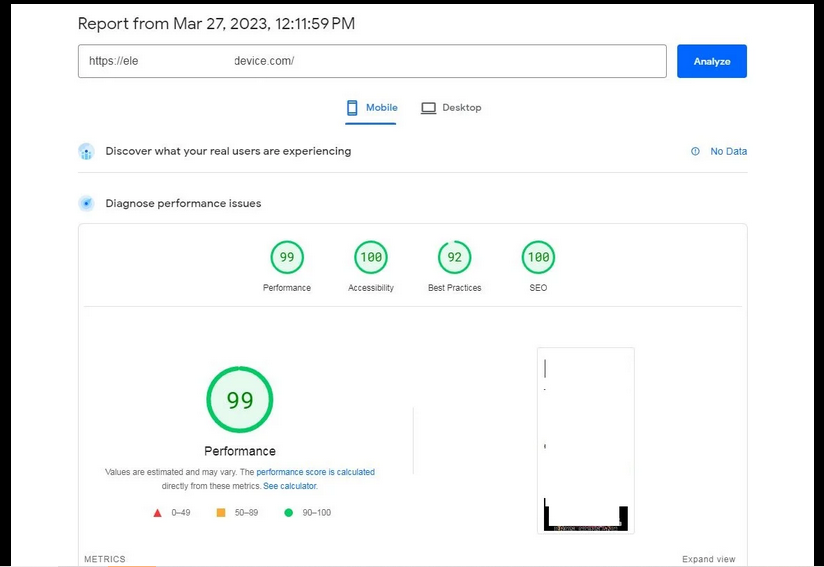Click the desktop monitor icon
Viewport: 824px width, 567px height.
(428, 108)
